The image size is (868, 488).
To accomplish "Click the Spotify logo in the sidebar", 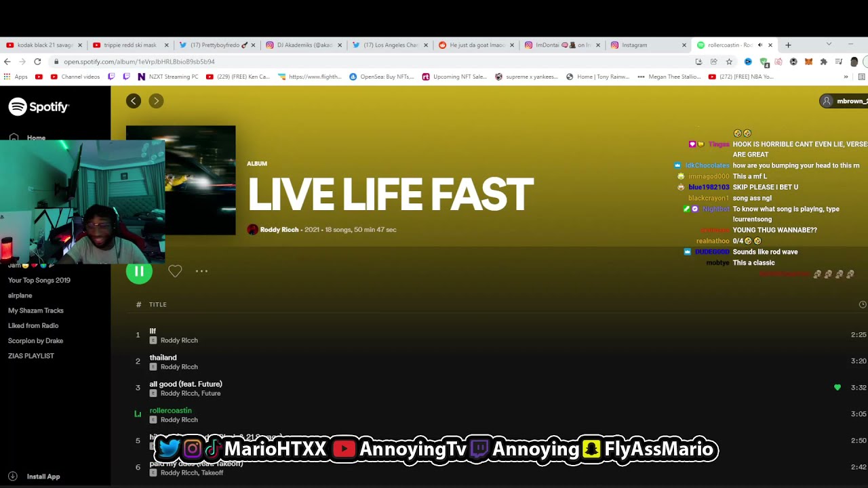I will 39,107.
